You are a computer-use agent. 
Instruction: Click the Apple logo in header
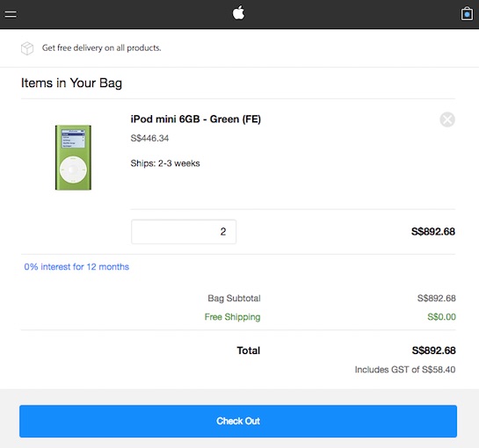(x=238, y=13)
